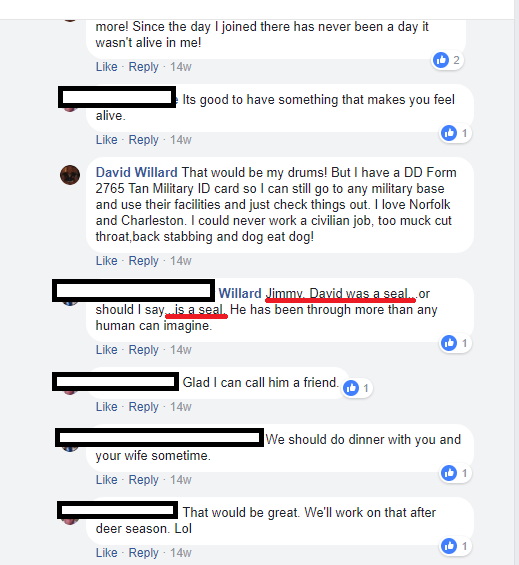519x565 pixels.
Task: Like the 'We should do dinner' comment
Action: coord(107,480)
